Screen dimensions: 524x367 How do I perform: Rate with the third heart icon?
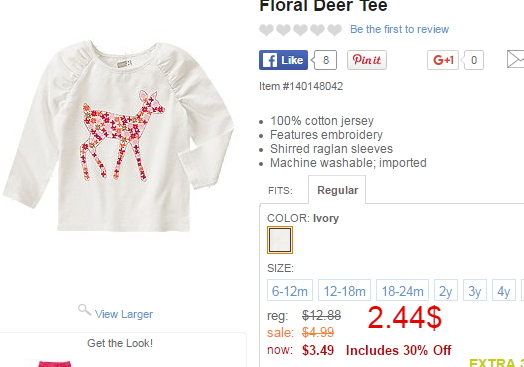tap(300, 30)
